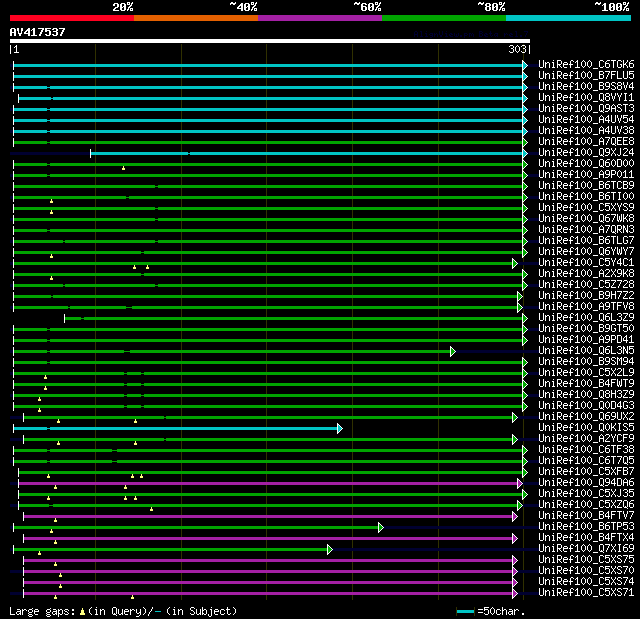This screenshot has width=640, height=619.
Task: Select the UniRef100_A9PD41 hit
Action: click(586, 340)
